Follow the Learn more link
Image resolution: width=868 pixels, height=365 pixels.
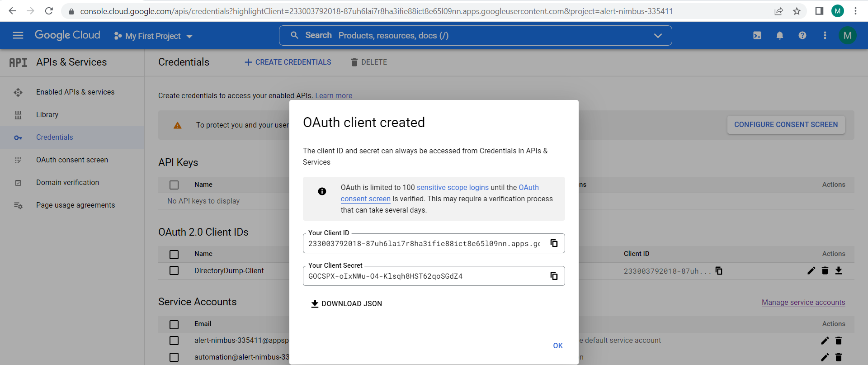(334, 96)
